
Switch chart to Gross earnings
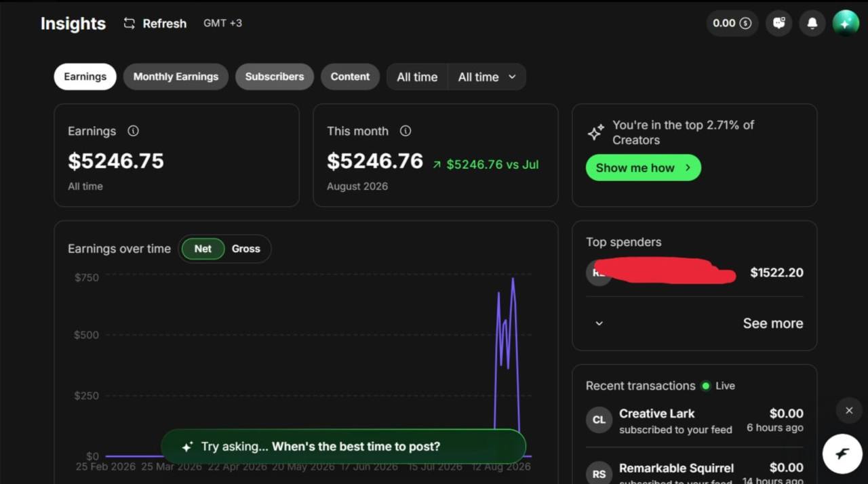(245, 249)
